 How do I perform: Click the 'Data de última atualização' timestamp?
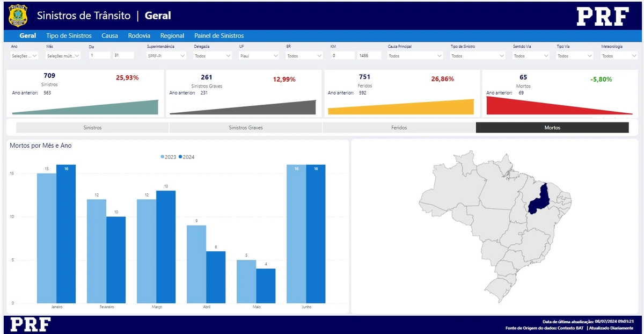[588, 321]
